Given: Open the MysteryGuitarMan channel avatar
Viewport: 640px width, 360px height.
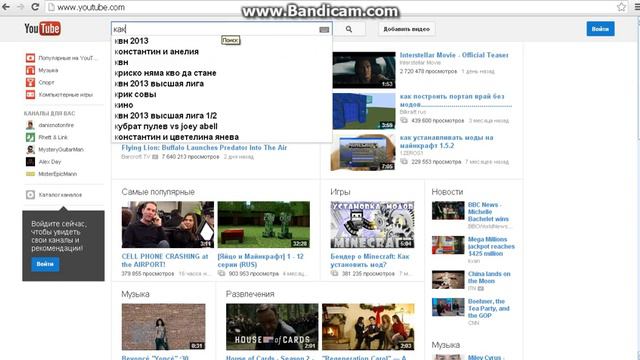Looking at the screenshot, I should (x=30, y=150).
